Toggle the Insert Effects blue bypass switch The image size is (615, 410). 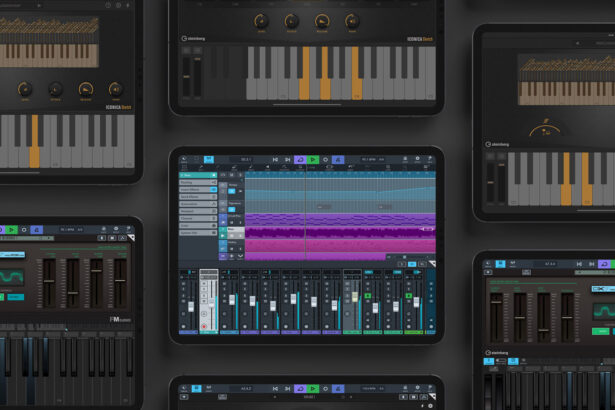coord(213,190)
